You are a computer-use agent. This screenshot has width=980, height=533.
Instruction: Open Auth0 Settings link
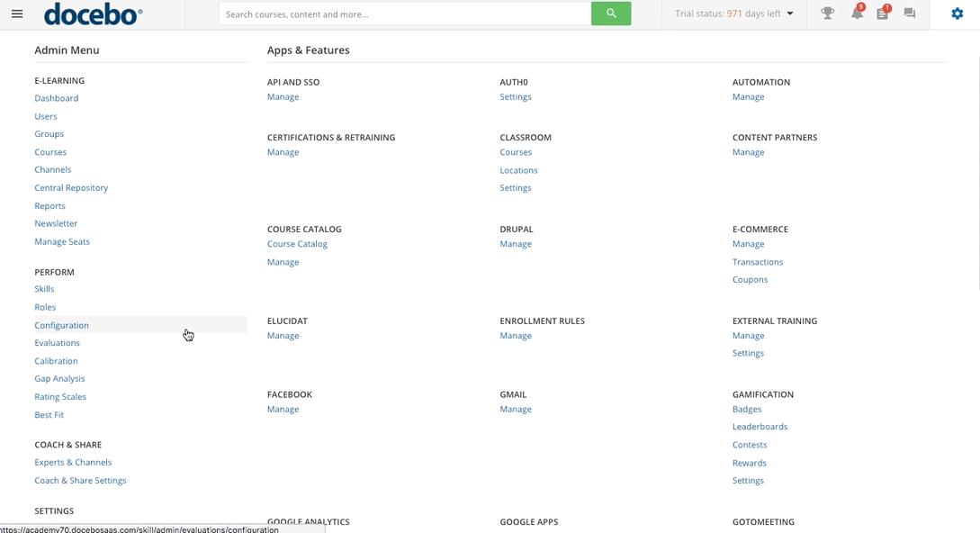[516, 97]
